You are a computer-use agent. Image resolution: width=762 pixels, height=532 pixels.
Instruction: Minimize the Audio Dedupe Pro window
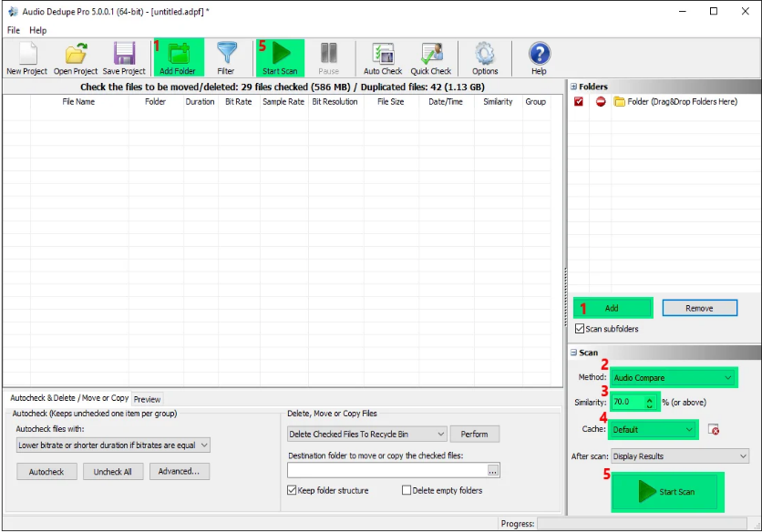click(683, 11)
